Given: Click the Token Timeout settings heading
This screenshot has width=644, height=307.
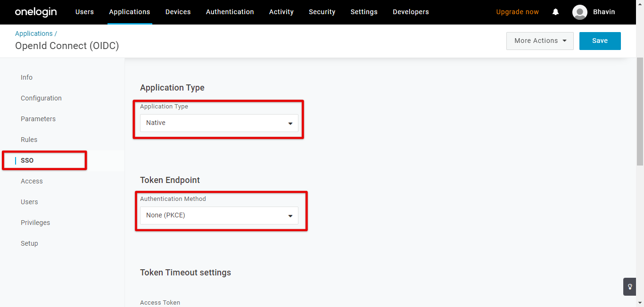Looking at the screenshot, I should click(185, 273).
